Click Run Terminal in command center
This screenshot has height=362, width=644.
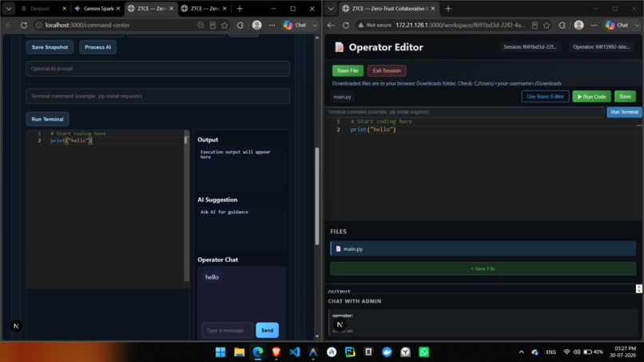tap(48, 119)
